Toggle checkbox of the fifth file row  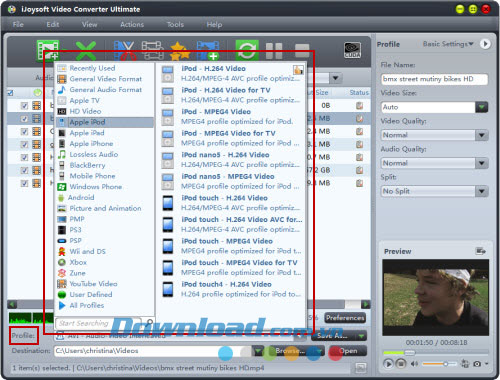pyautogui.click(x=24, y=157)
